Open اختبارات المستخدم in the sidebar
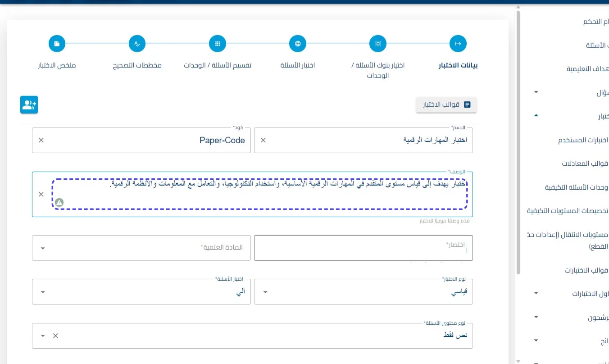 [584, 140]
